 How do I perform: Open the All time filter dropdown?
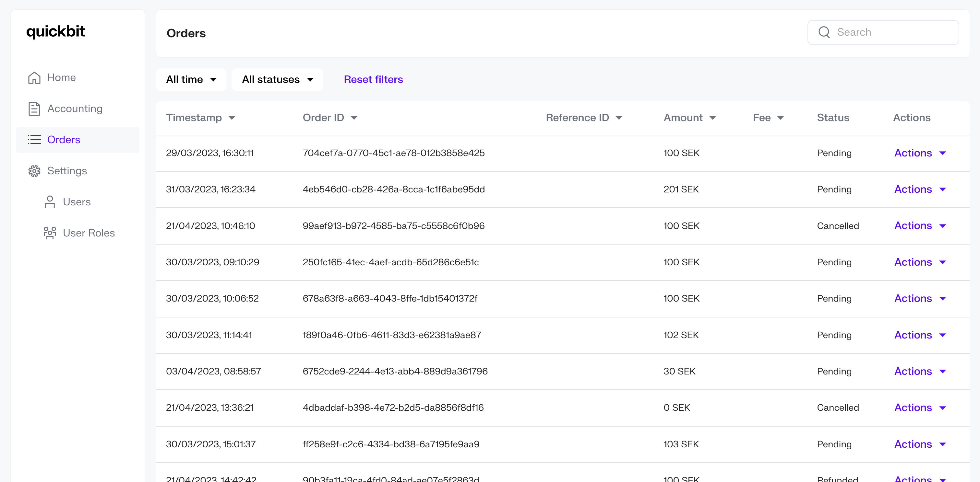pyautogui.click(x=191, y=79)
